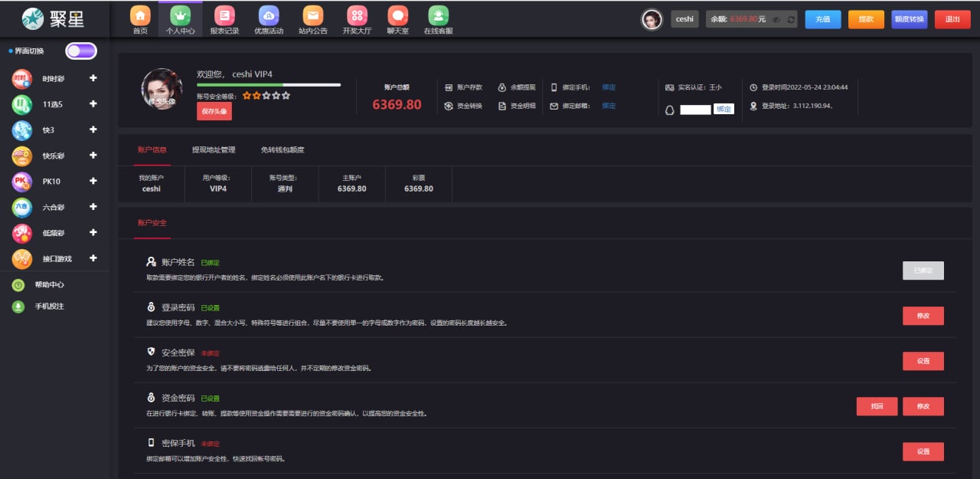
Task: Click the blue 充值 recharge button
Action: pos(822,19)
